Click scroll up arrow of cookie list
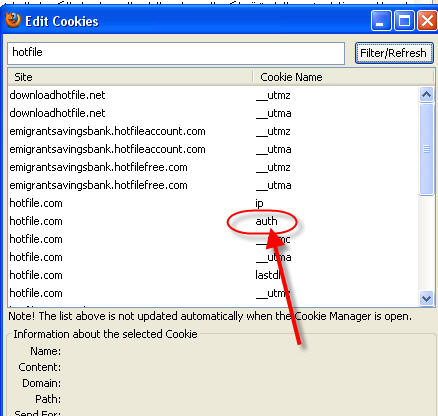 click(x=426, y=95)
